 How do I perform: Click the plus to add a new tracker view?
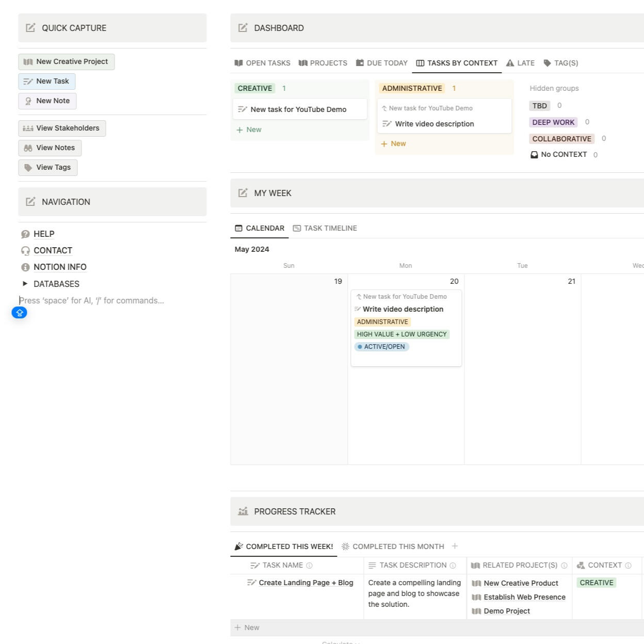click(455, 546)
